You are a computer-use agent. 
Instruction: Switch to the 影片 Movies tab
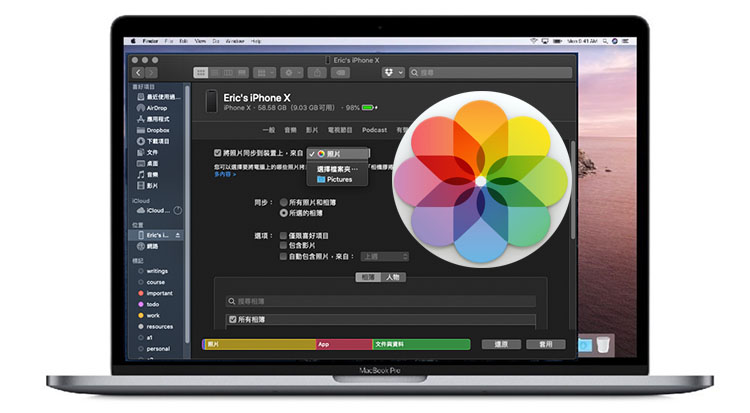tap(312, 130)
